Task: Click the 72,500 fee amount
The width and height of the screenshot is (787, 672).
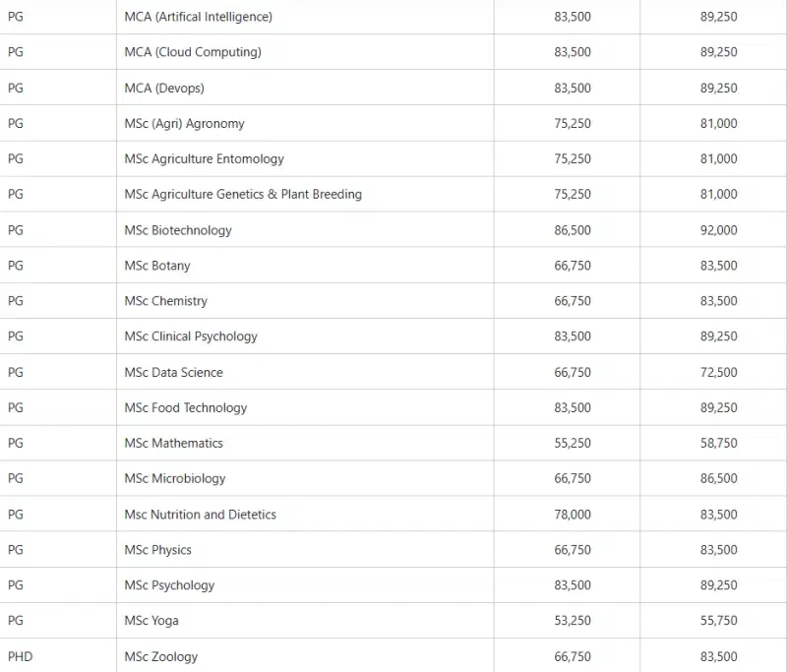Action: [x=718, y=372]
